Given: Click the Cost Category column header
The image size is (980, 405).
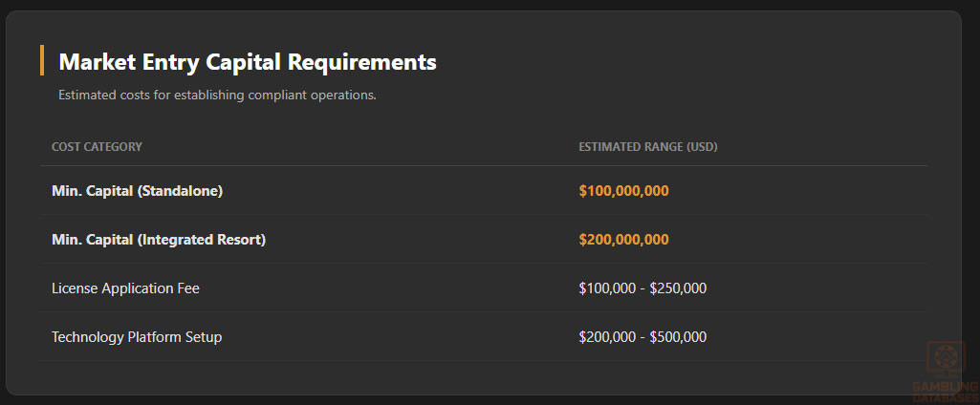Looking at the screenshot, I should [x=97, y=147].
